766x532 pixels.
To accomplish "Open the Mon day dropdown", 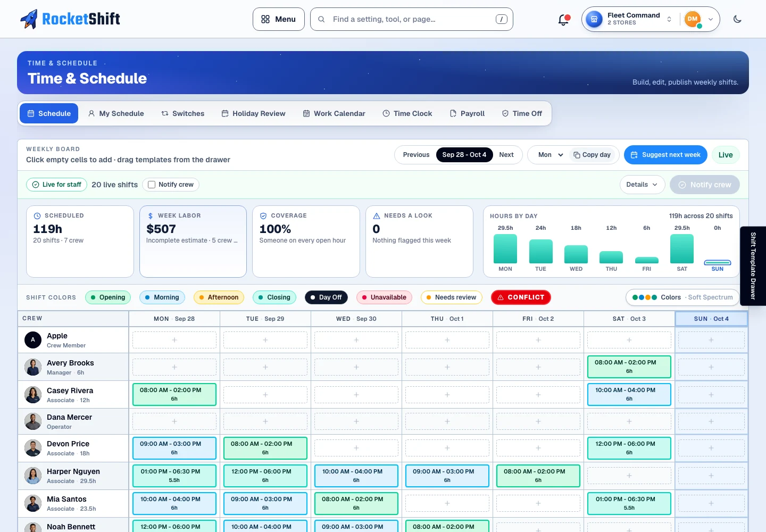I will point(550,155).
